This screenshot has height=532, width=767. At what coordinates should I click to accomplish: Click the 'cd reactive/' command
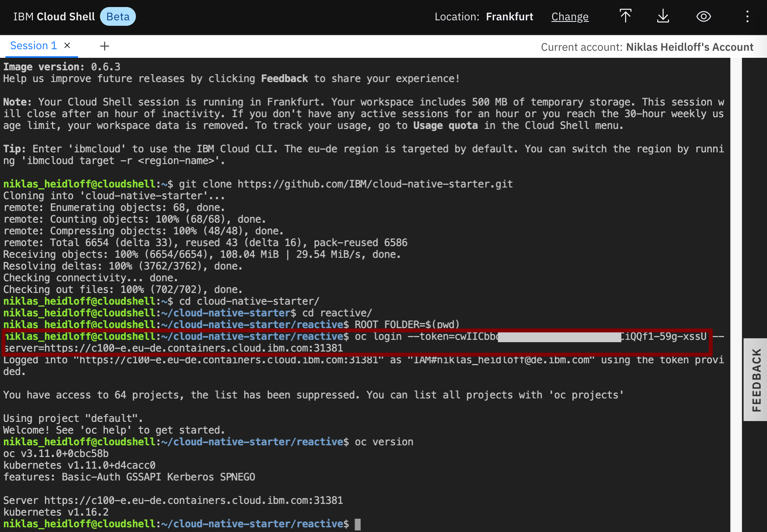(337, 313)
